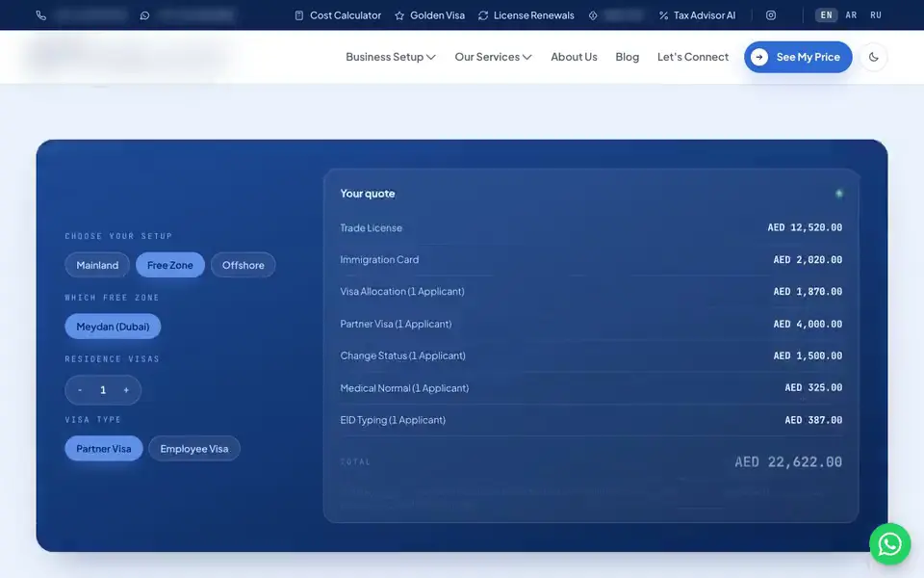Open the floating WhatsApp chat button
Viewport: 924px width, 578px height.
coord(889,543)
